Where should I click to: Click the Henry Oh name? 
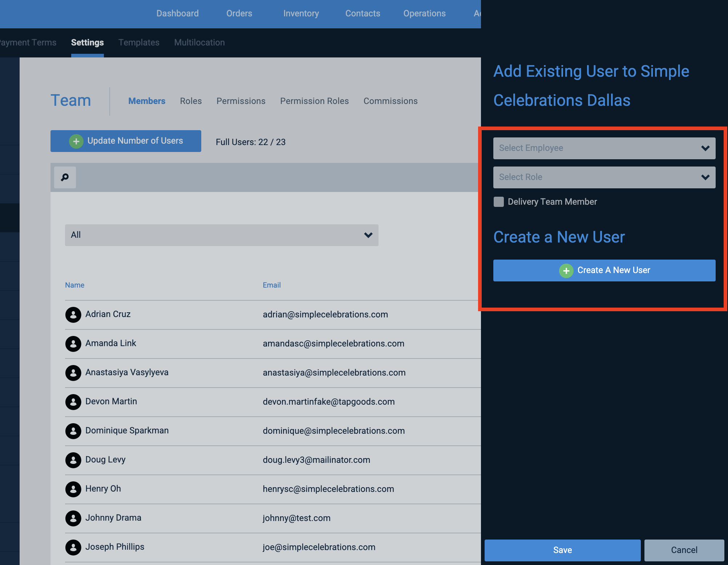click(103, 489)
